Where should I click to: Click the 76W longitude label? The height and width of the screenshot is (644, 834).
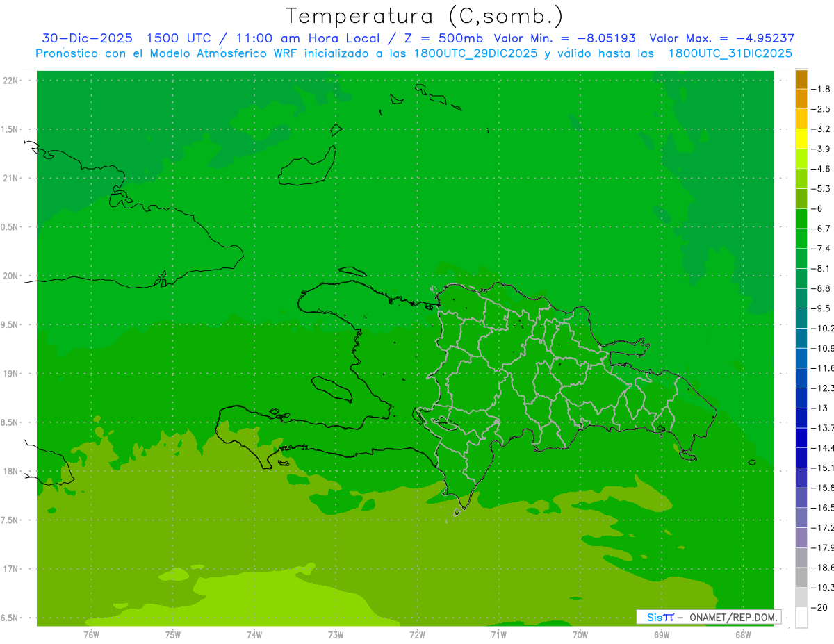click(x=91, y=634)
